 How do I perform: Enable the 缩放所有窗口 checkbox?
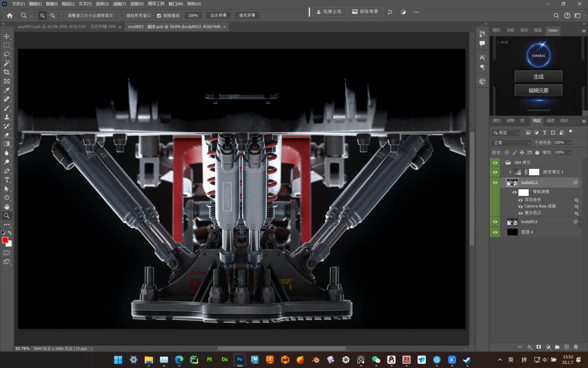point(122,16)
